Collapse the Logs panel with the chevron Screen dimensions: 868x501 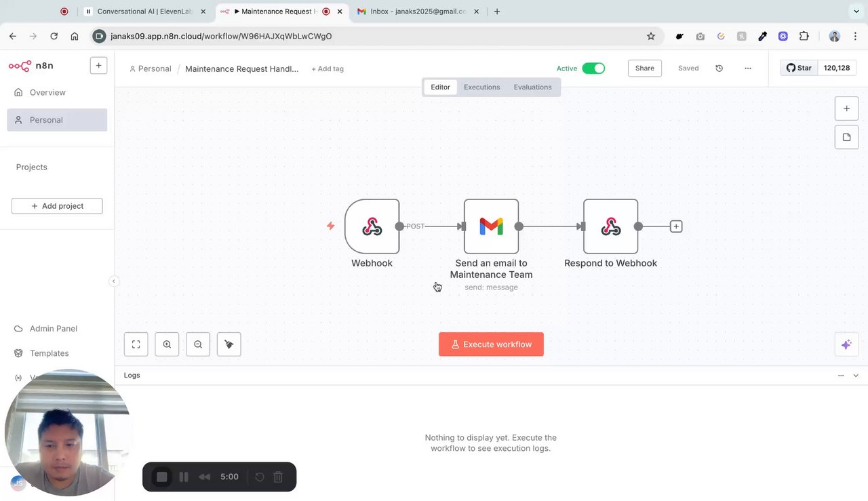coord(856,376)
